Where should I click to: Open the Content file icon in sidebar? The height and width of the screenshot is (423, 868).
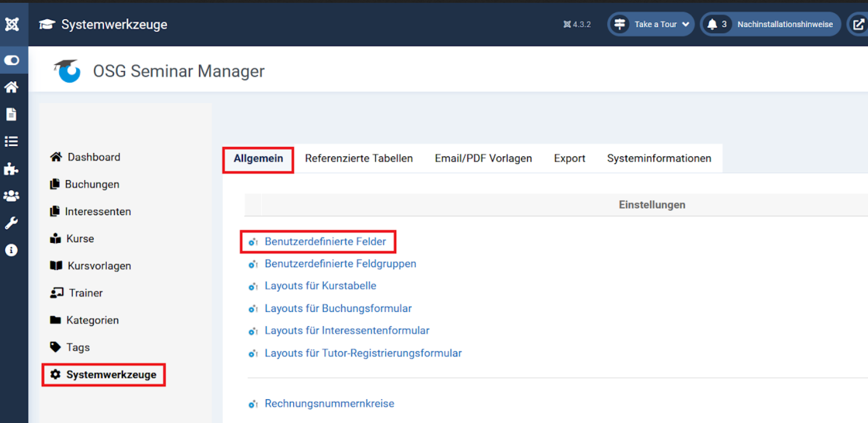pos(11,114)
